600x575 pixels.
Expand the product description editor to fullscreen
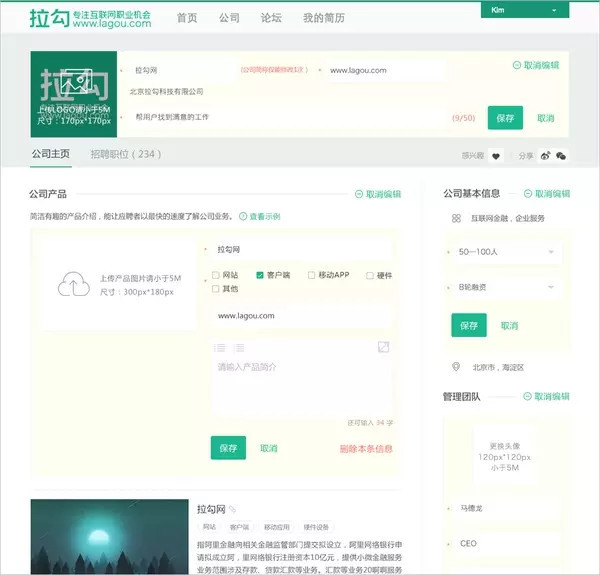(x=383, y=347)
